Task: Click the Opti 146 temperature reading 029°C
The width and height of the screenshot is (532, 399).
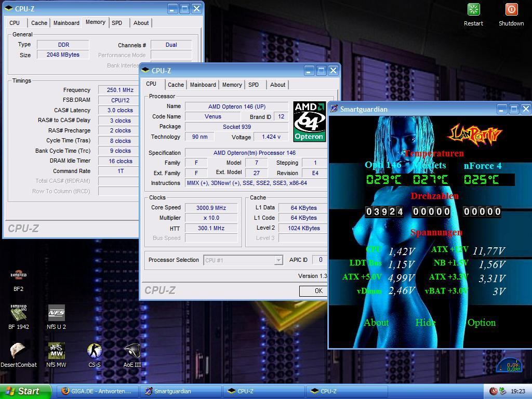Action: point(384,179)
